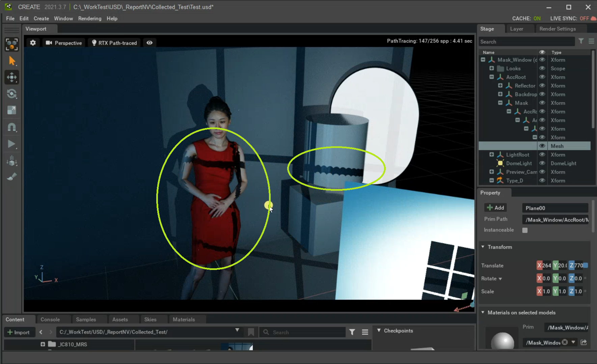The image size is (597, 364).
Task: Click the physics drop tool icon
Action: coord(12,161)
